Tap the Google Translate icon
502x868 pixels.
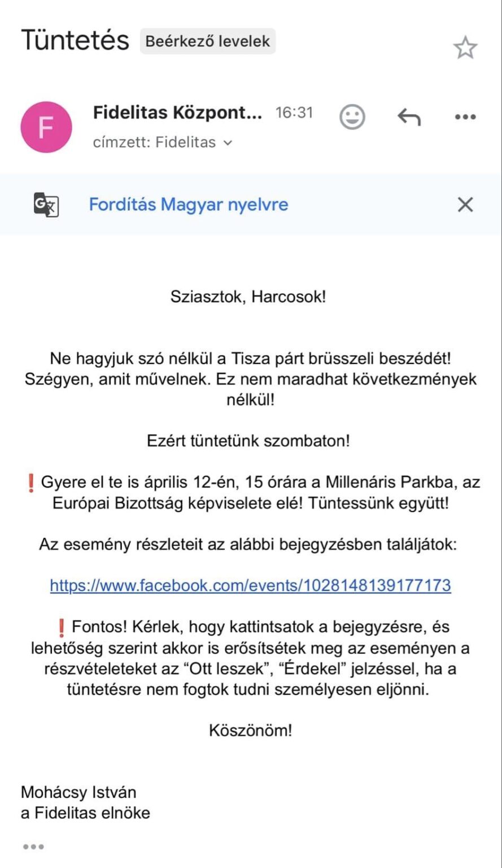coord(46,205)
